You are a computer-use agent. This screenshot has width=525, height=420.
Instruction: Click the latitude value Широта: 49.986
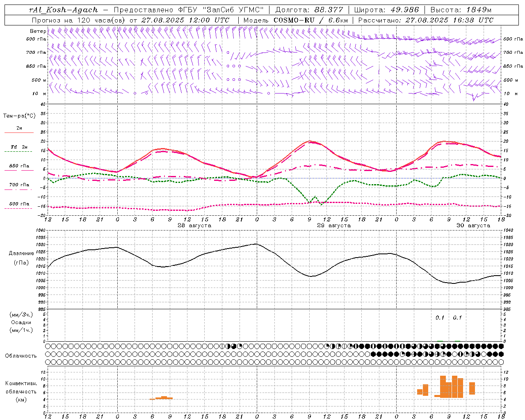386,10
